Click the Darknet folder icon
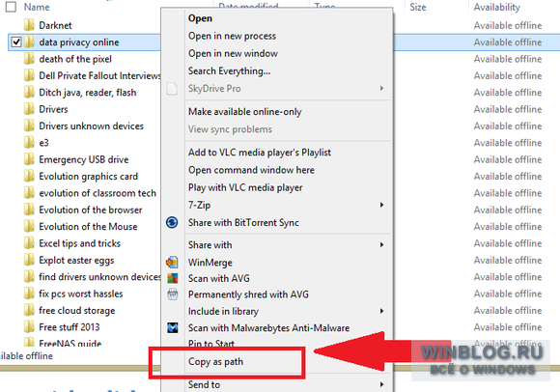The image size is (560, 392). pos(29,25)
